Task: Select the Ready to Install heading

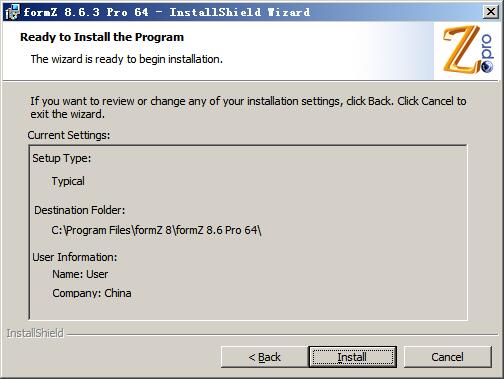Action: (102, 37)
